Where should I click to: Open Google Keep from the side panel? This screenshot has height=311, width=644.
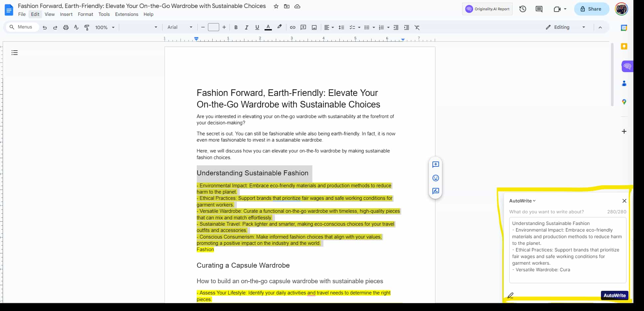point(624,46)
